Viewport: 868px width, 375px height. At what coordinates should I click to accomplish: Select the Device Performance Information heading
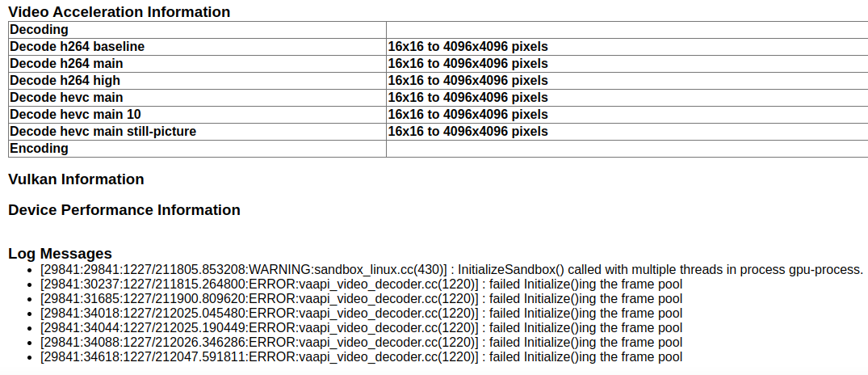tap(124, 210)
